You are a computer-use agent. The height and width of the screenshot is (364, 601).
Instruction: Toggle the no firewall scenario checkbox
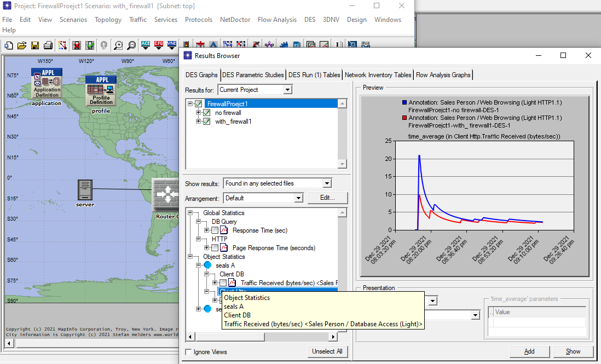click(x=206, y=113)
